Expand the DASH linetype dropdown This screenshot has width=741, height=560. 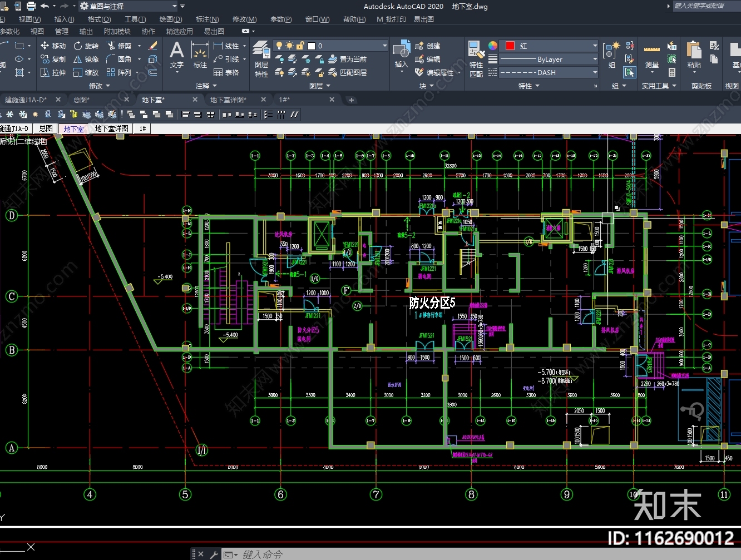(595, 72)
